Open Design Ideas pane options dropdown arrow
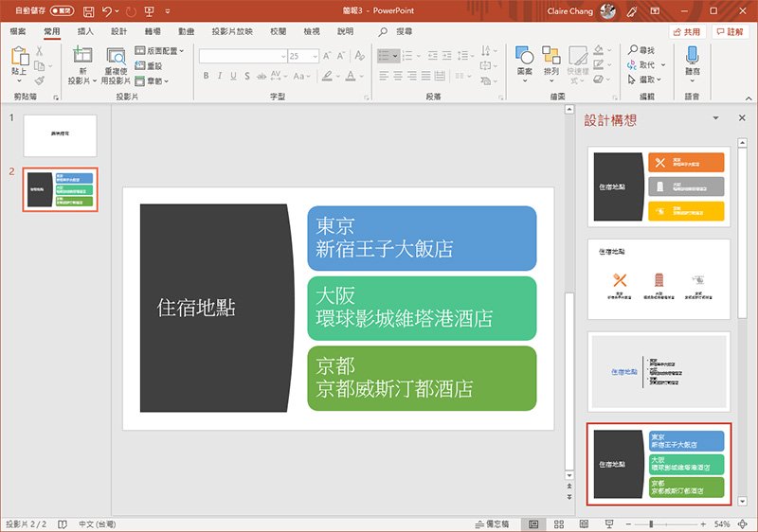The height and width of the screenshot is (532, 758). 715,118
